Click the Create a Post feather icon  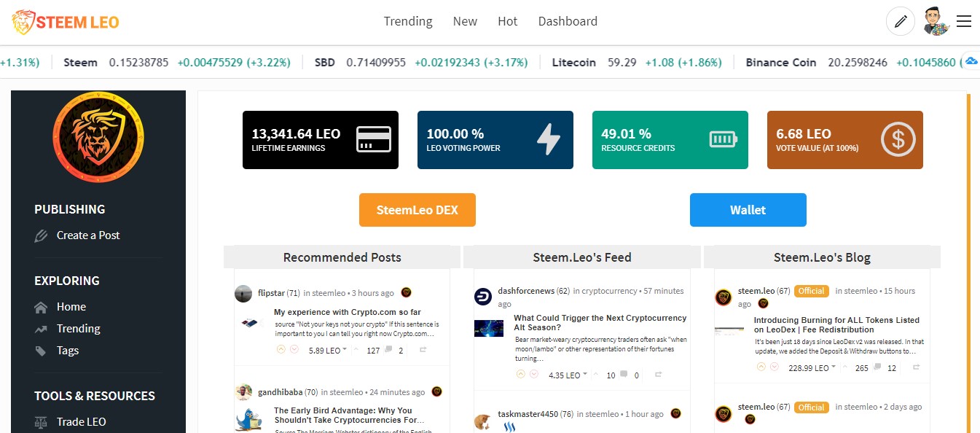coord(41,235)
